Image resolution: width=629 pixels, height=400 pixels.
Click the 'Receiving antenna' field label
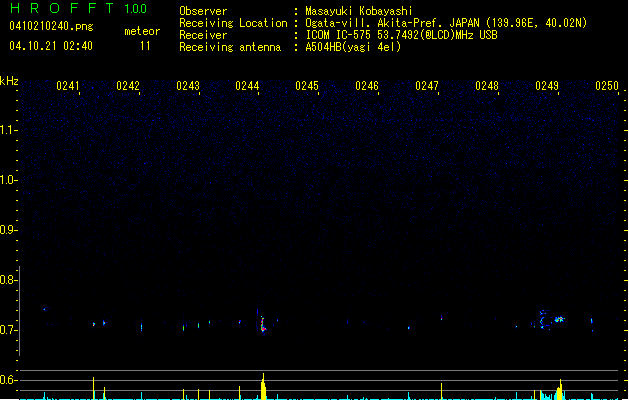click(230, 47)
